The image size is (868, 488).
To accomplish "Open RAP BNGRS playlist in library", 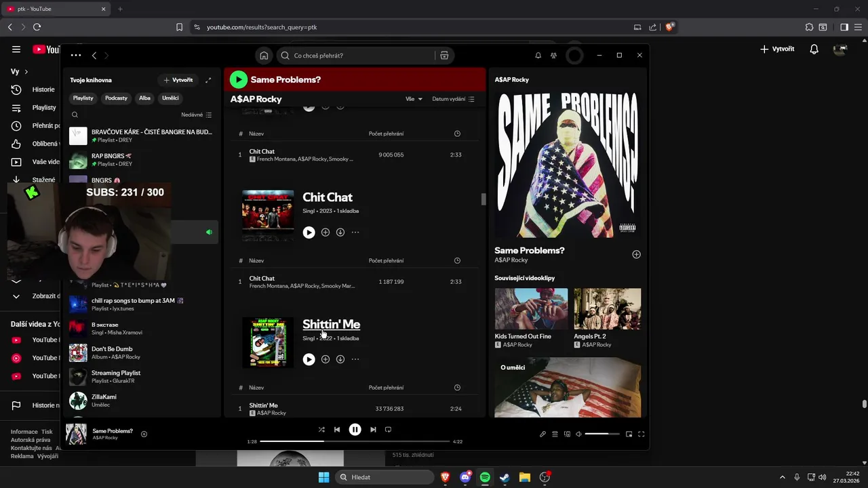I will tap(141, 160).
